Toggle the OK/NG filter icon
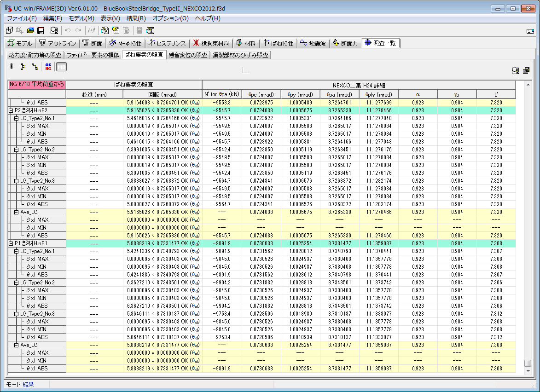 [48, 67]
